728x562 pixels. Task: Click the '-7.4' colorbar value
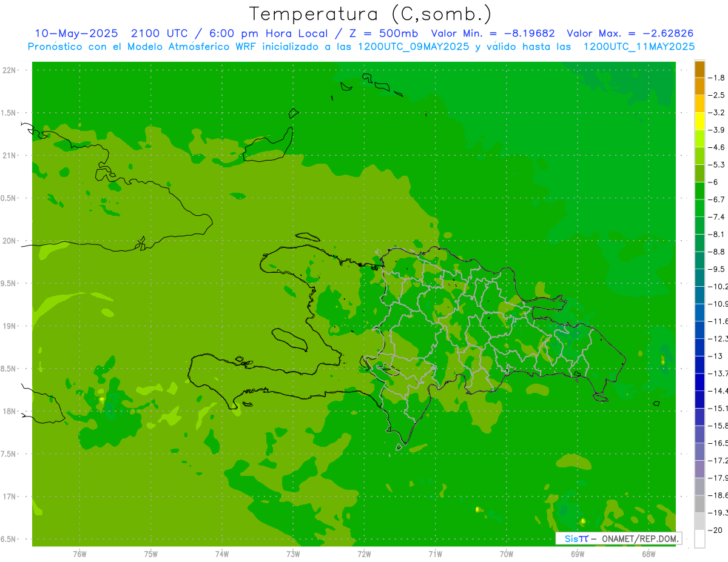click(717, 217)
